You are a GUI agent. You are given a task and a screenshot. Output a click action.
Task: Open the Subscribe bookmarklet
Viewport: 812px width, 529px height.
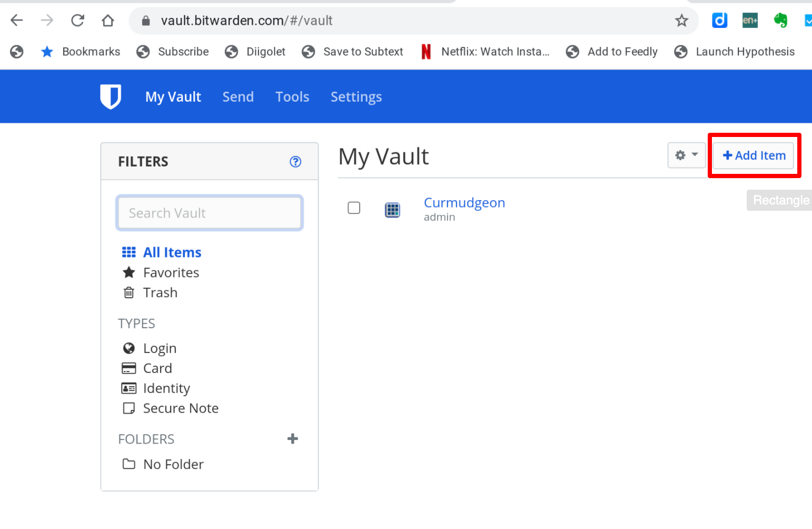coord(173,52)
